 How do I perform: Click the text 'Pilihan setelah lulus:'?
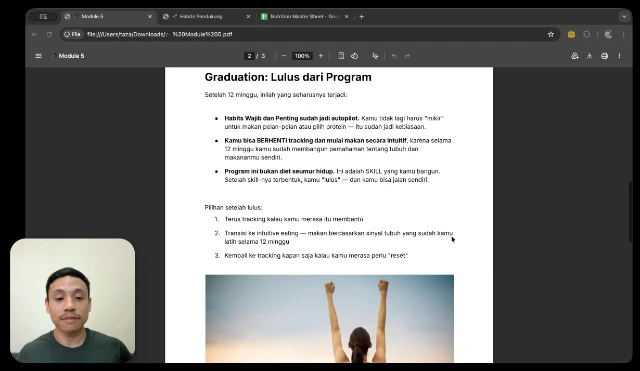click(x=233, y=207)
